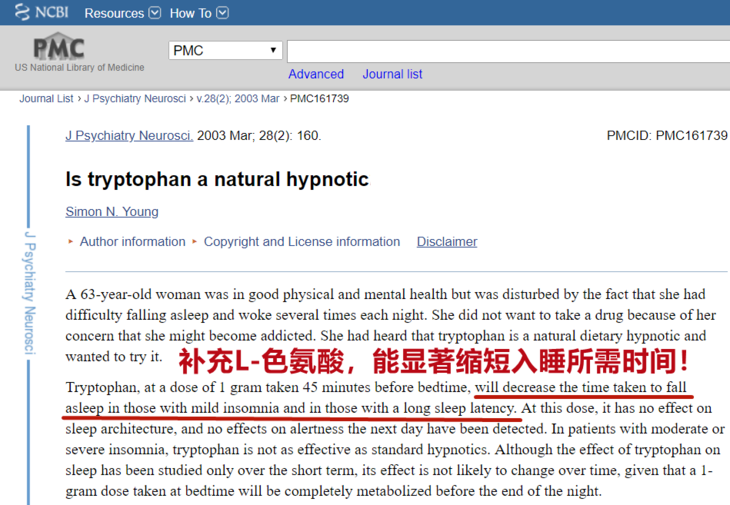This screenshot has width=730, height=505.
Task: Click the vertical J Psychiatry Neurosci sidebar tab
Action: [29, 290]
